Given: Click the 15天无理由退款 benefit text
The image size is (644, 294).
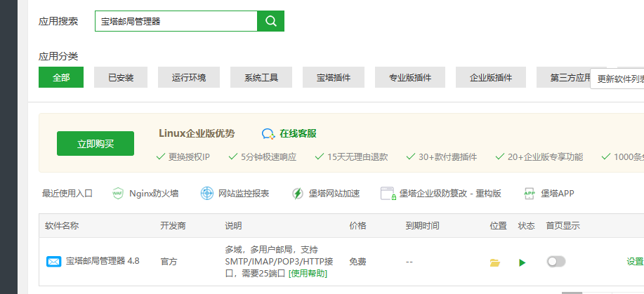Looking at the screenshot, I should coord(357,157).
